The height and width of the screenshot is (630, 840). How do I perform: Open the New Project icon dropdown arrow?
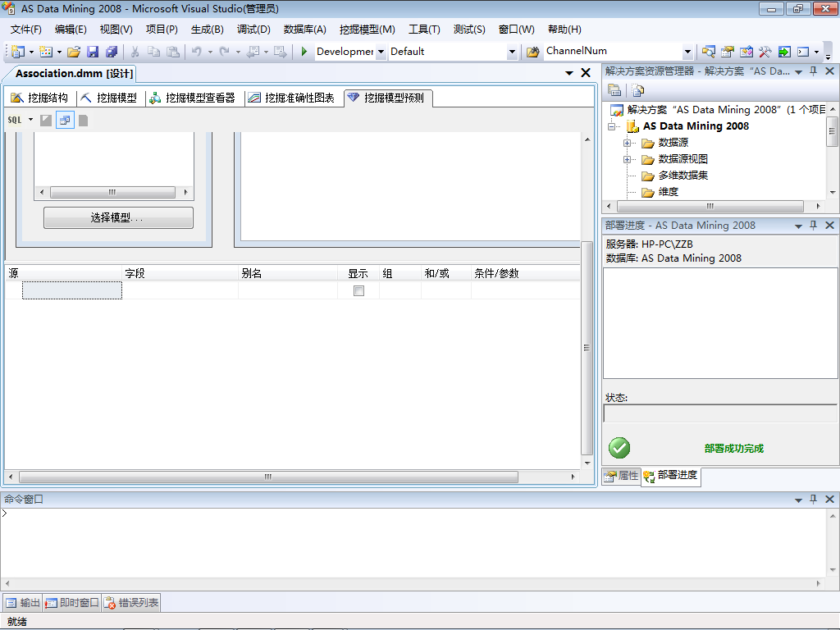31,52
